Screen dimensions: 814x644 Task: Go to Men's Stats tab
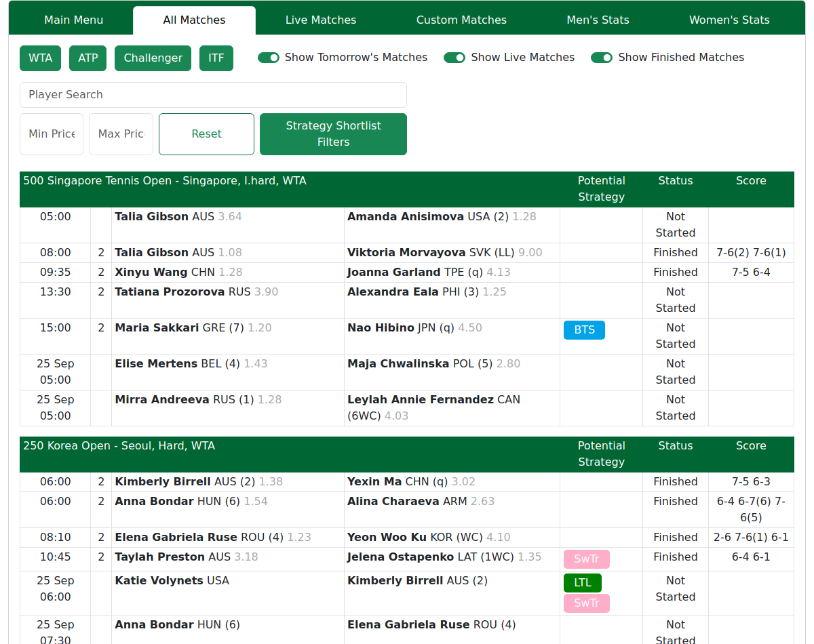[x=598, y=20]
